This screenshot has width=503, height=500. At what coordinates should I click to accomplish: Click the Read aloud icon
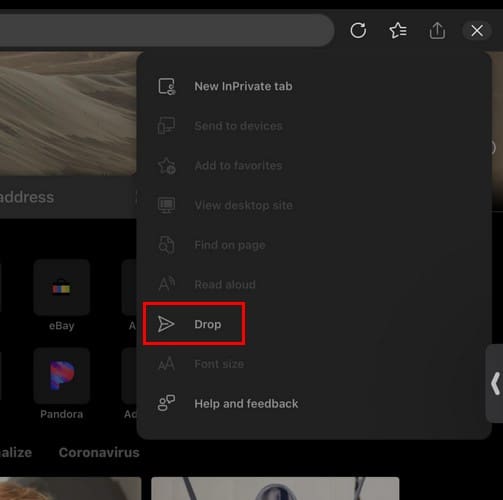click(x=166, y=284)
